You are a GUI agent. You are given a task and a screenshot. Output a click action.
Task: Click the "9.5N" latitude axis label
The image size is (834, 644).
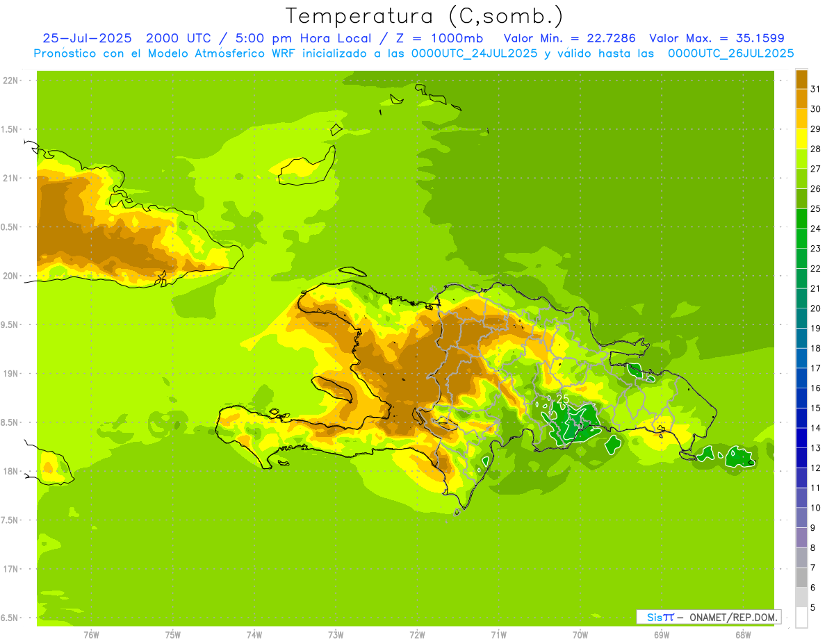(10, 324)
